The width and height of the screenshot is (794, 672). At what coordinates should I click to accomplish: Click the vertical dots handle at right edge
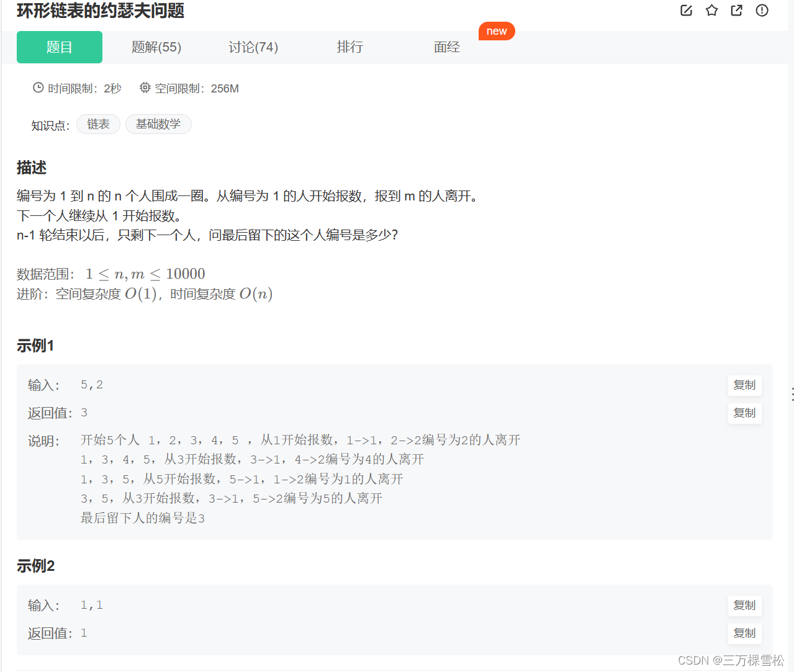pos(792,394)
